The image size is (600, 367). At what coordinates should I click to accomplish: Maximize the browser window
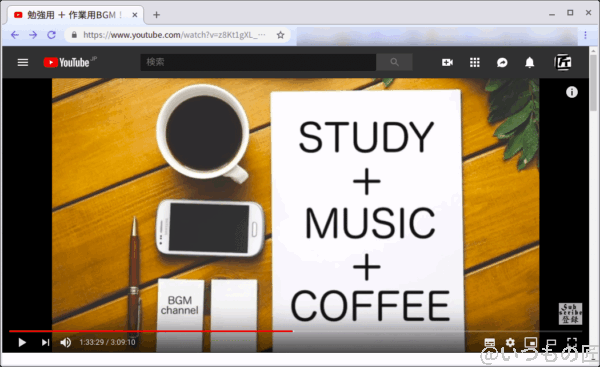[570, 13]
